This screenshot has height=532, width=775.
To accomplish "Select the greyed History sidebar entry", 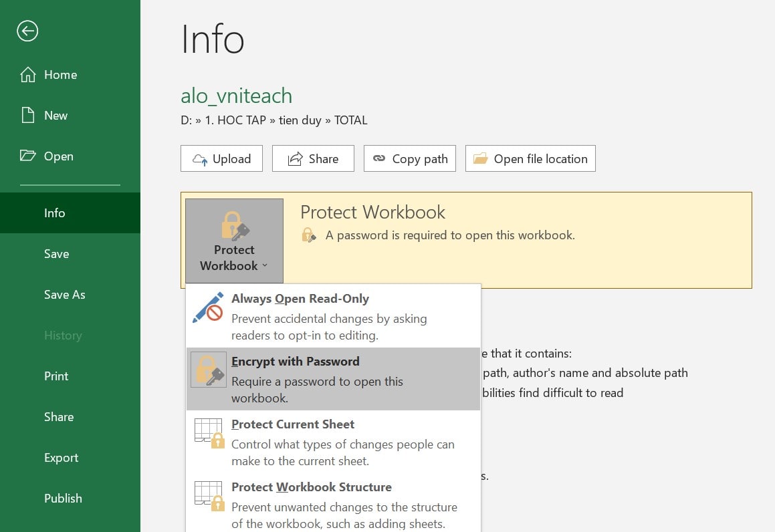I will pyautogui.click(x=70, y=336).
